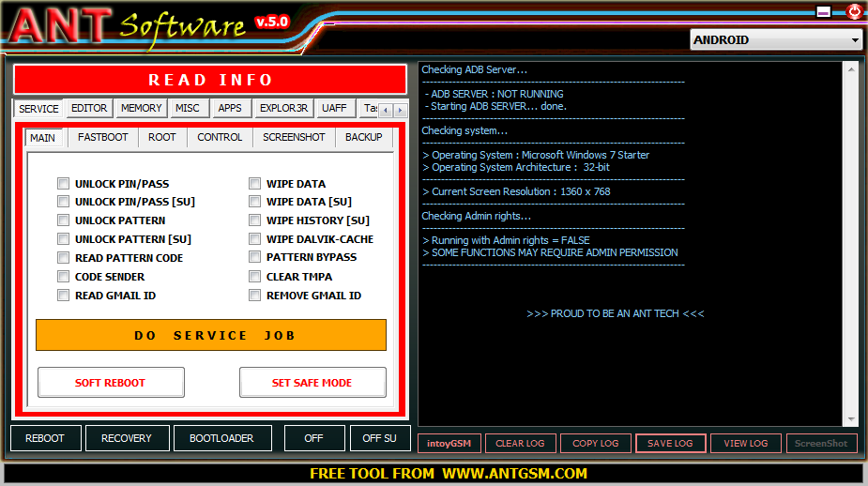This screenshot has height=486, width=868.
Task: Switch to the EXPLOR3R tab
Action: (x=284, y=108)
